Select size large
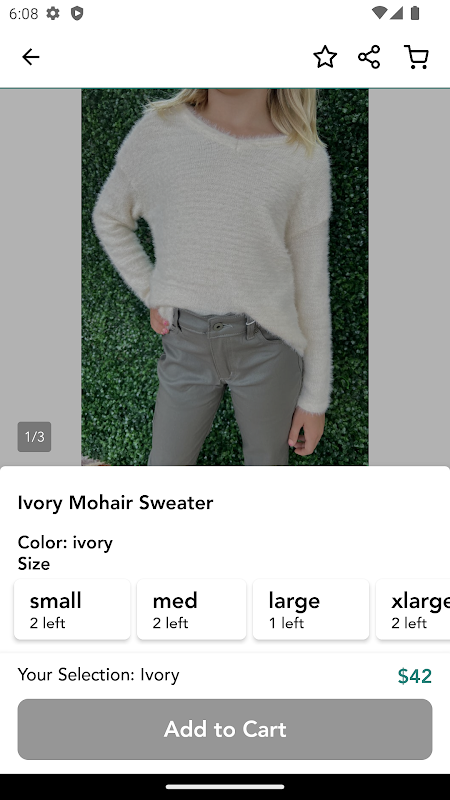Viewport: 450px width, 800px height. (311, 609)
